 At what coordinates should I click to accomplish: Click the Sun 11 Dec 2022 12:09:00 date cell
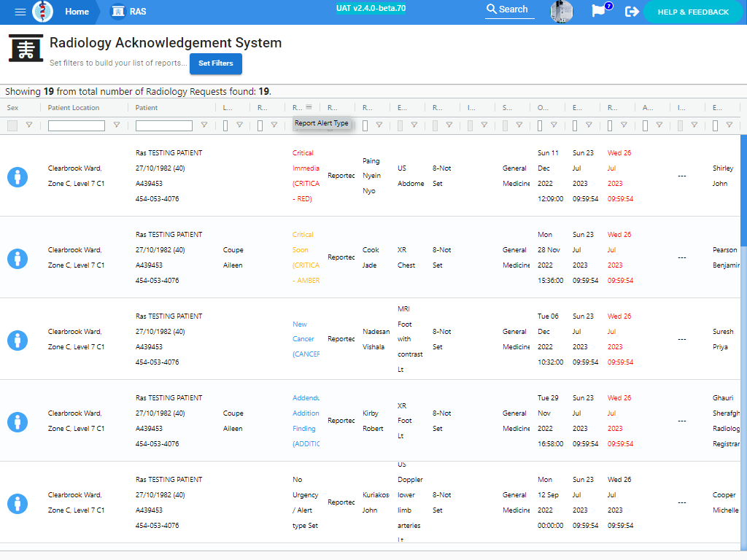pyautogui.click(x=550, y=176)
